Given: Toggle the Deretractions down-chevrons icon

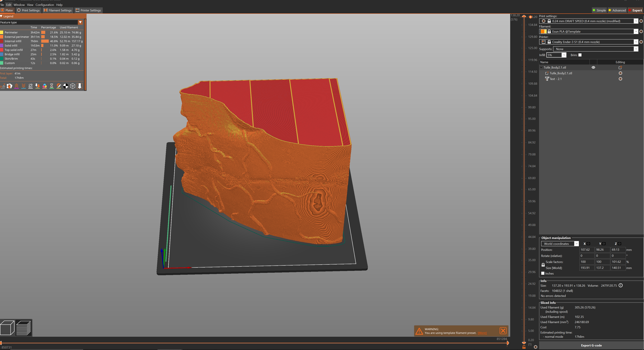Looking at the screenshot, I should [x=24, y=86].
